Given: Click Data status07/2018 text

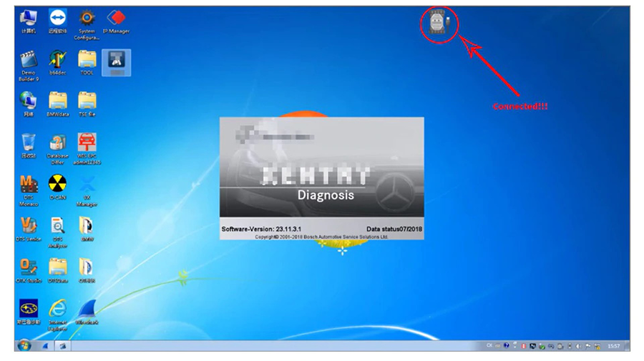Looking at the screenshot, I should point(394,229).
